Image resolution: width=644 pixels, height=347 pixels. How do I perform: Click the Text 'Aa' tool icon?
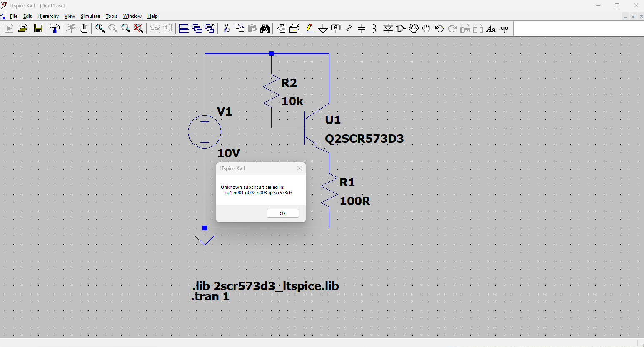coord(491,28)
